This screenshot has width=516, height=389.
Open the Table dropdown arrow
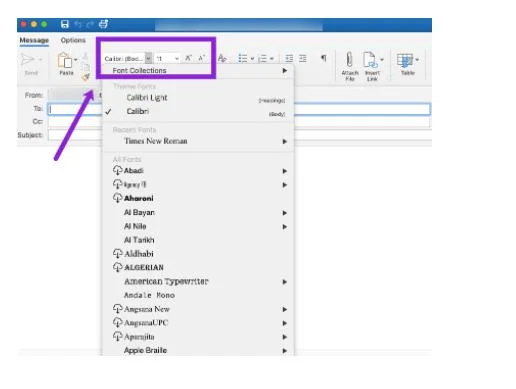pos(417,60)
